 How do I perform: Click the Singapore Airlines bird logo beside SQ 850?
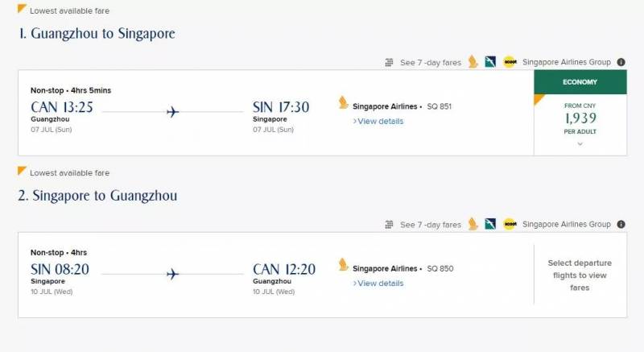344,265
